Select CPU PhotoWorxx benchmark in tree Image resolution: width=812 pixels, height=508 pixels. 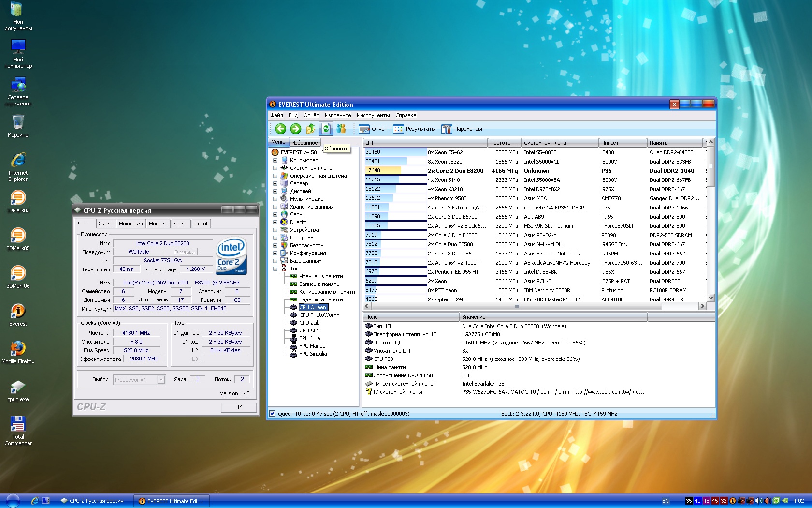(x=319, y=315)
